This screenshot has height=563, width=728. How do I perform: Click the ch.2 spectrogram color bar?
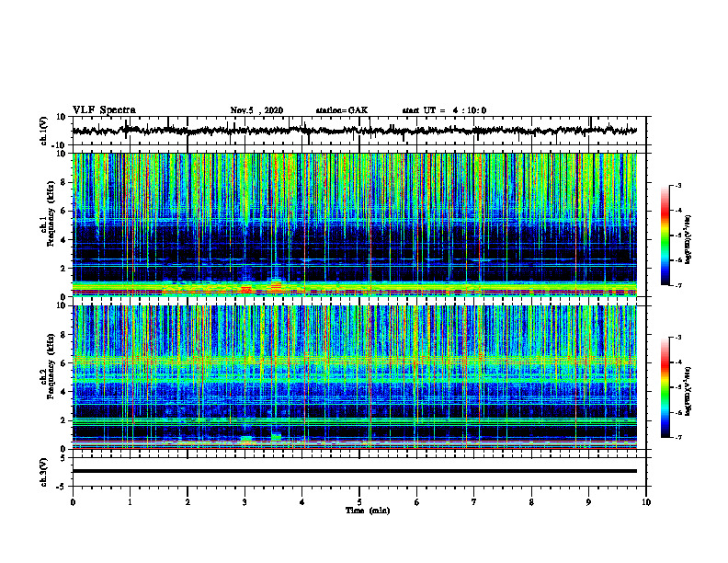pyautogui.click(x=665, y=387)
